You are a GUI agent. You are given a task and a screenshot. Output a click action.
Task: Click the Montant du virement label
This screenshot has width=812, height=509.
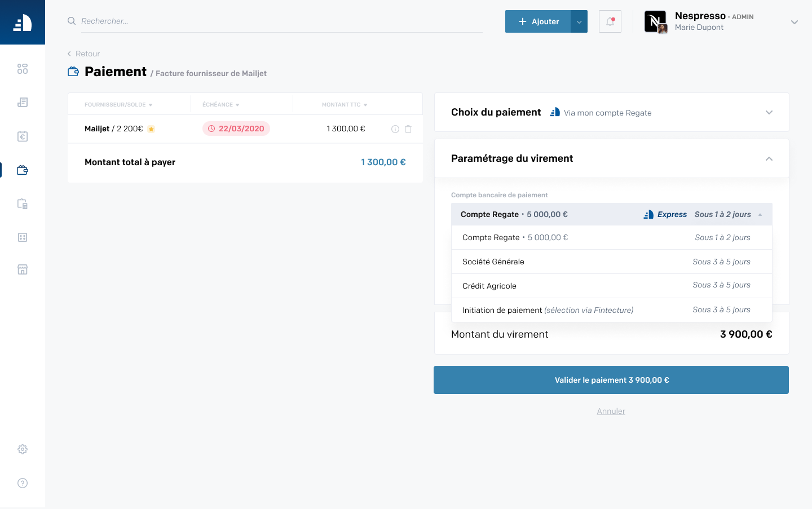pyautogui.click(x=500, y=334)
